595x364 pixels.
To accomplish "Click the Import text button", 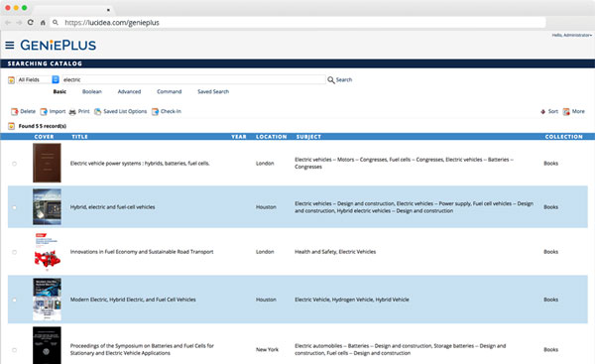I will click(58, 111).
